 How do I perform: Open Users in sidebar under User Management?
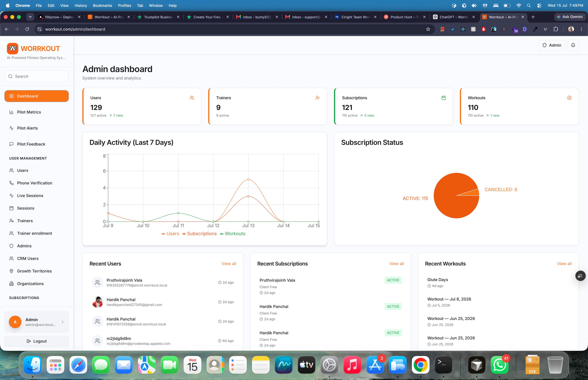click(36, 170)
